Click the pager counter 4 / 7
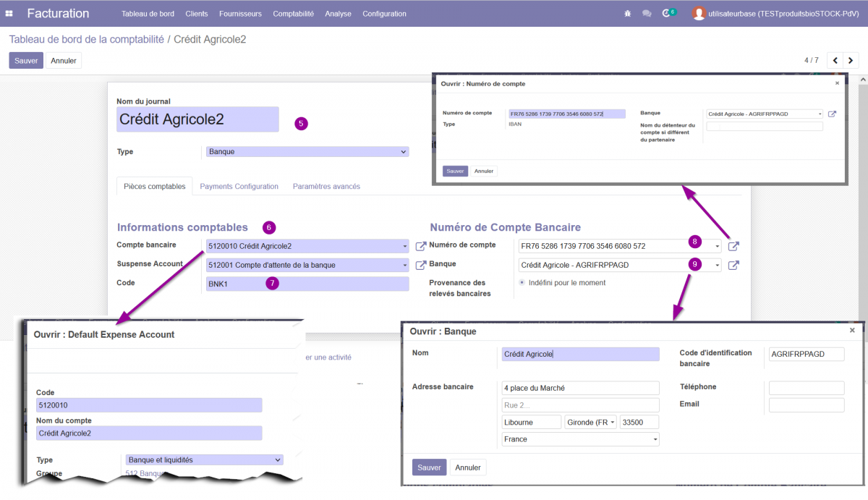 pos(812,60)
